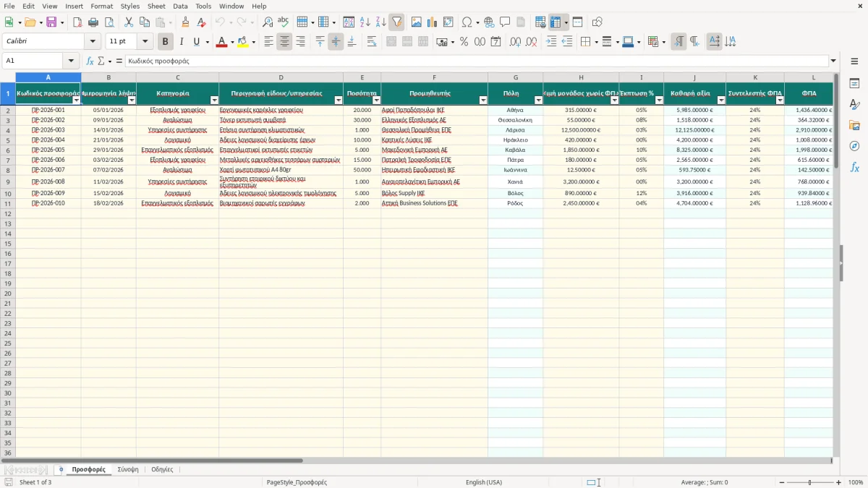Open the Data menu
The image size is (868, 488).
(x=180, y=6)
